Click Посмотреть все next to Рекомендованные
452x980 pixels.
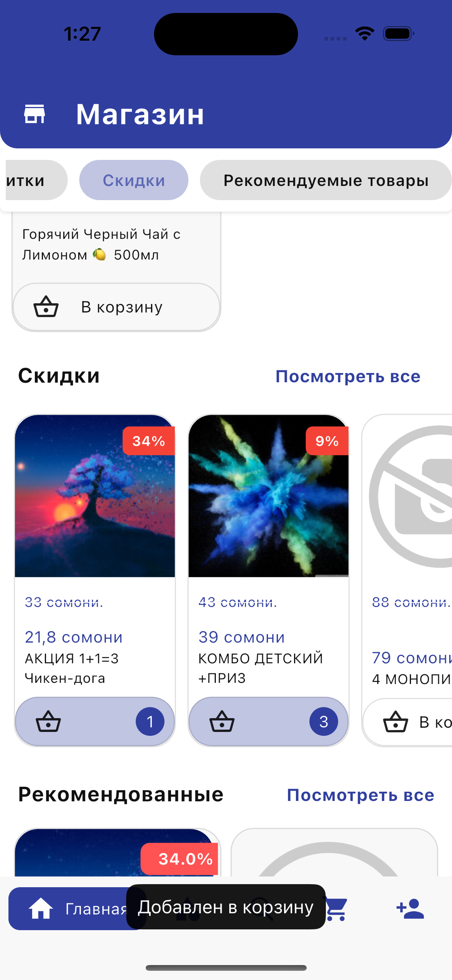[360, 795]
